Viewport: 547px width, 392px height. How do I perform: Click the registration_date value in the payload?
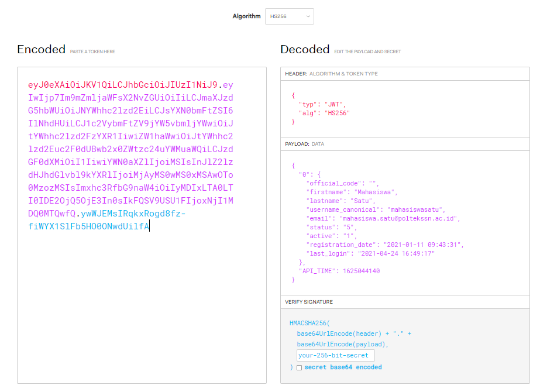coord(422,245)
